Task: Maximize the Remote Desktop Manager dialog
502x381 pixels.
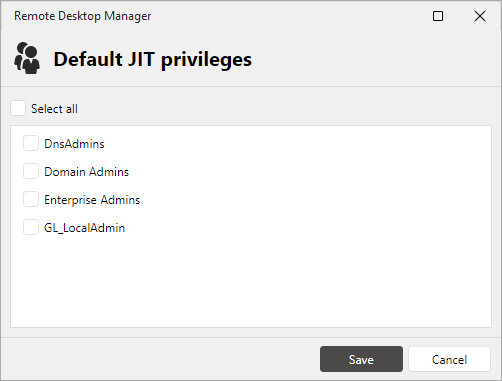Action: 438,16
